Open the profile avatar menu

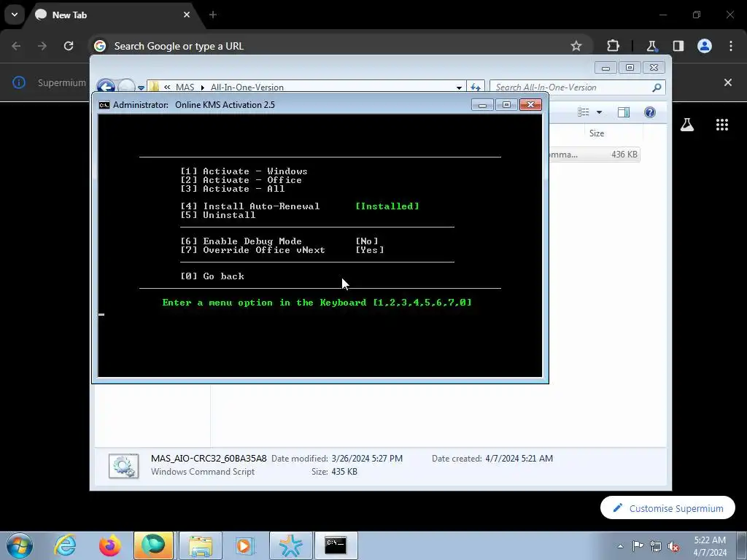coord(705,46)
